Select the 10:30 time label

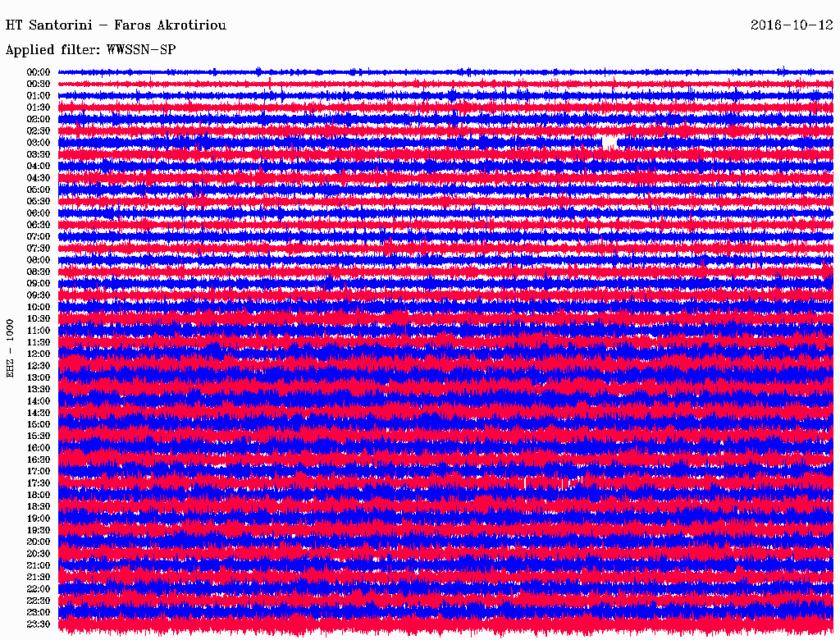click(39, 319)
